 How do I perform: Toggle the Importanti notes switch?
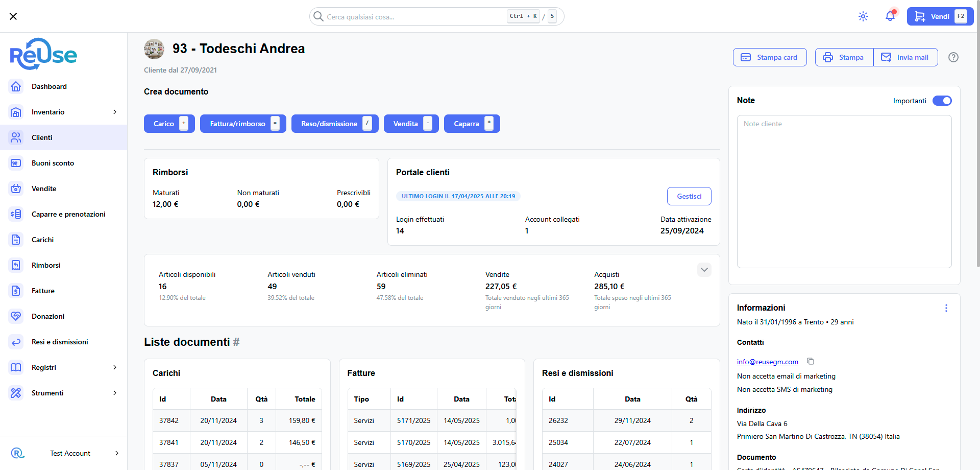point(942,101)
